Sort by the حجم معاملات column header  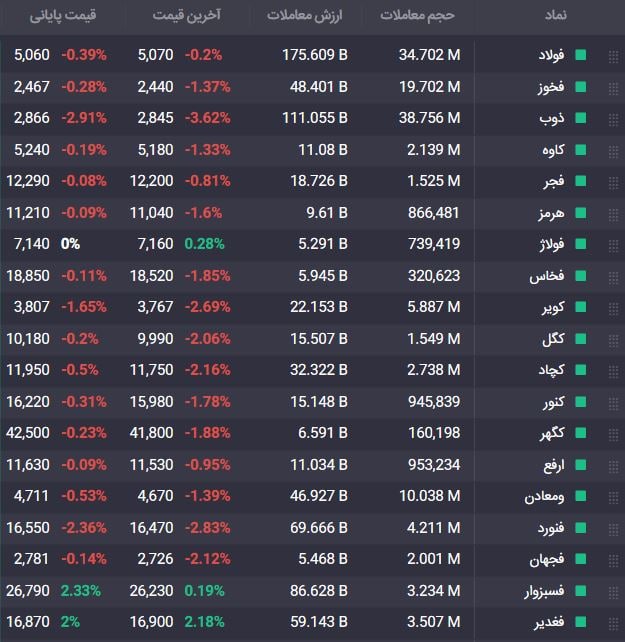(417, 15)
